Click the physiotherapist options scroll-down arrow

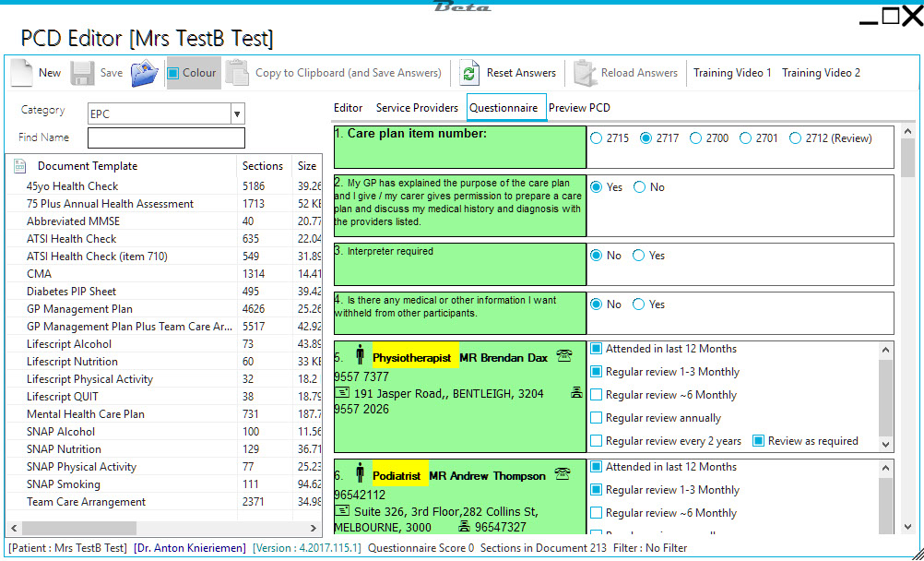(x=886, y=445)
